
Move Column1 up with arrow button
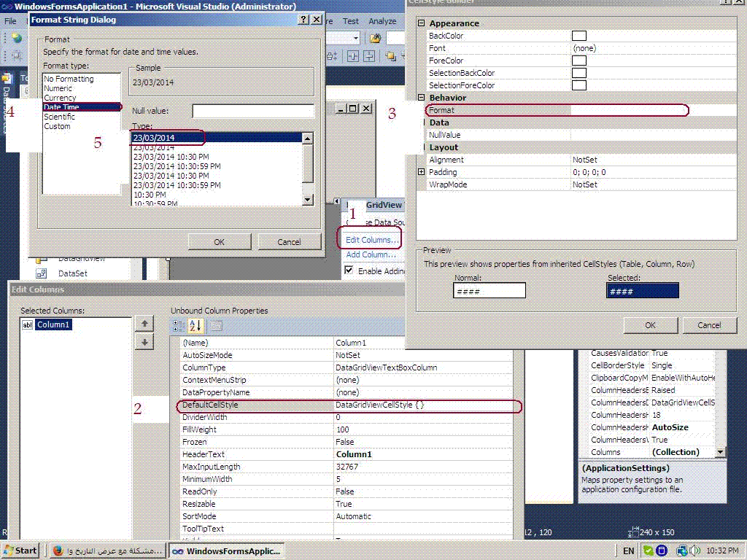click(x=144, y=324)
